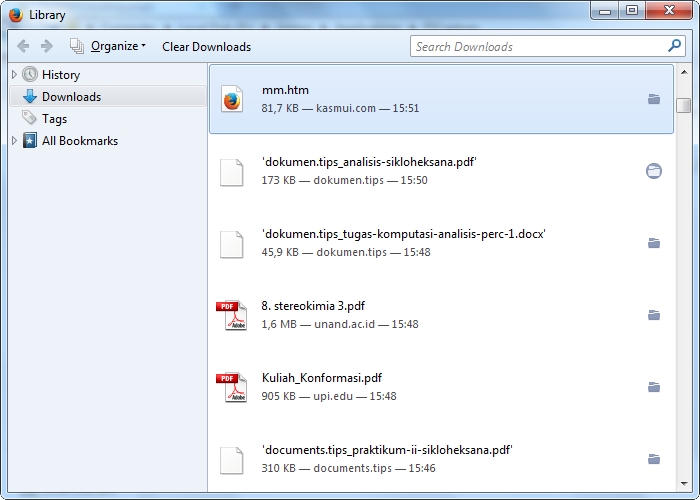Click the Clear Downloads button

[206, 46]
